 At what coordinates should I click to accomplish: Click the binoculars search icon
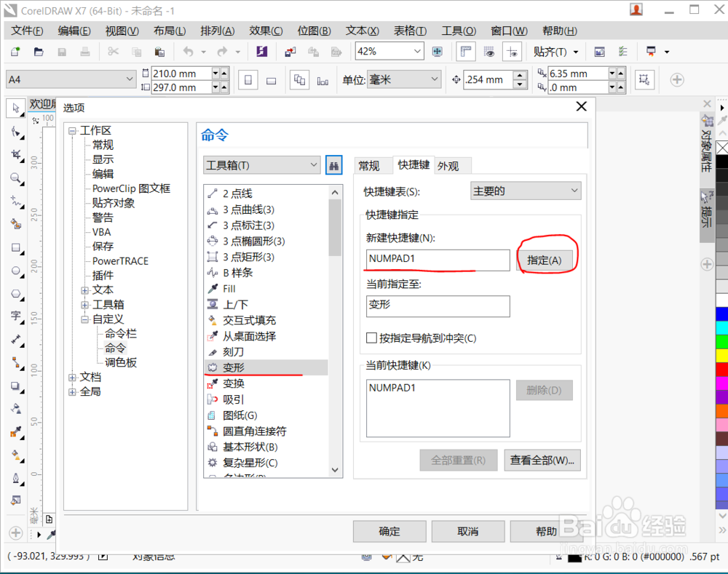[334, 165]
